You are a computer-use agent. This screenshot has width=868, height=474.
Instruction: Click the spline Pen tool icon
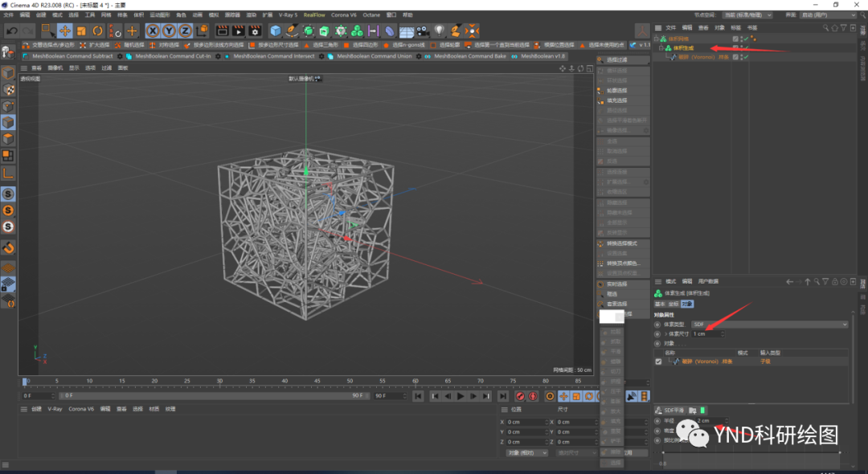pos(292,31)
